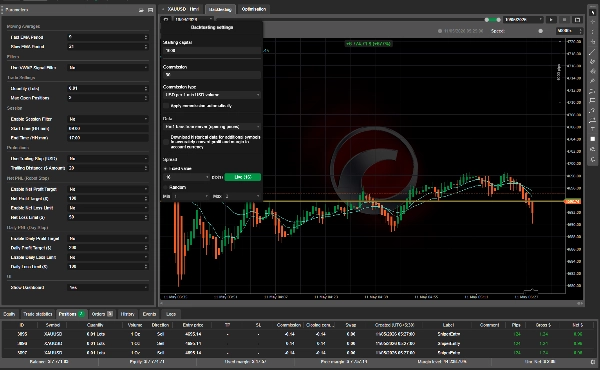Tick the Apply commission checkbox
This screenshot has width=600, height=370.
click(x=166, y=106)
